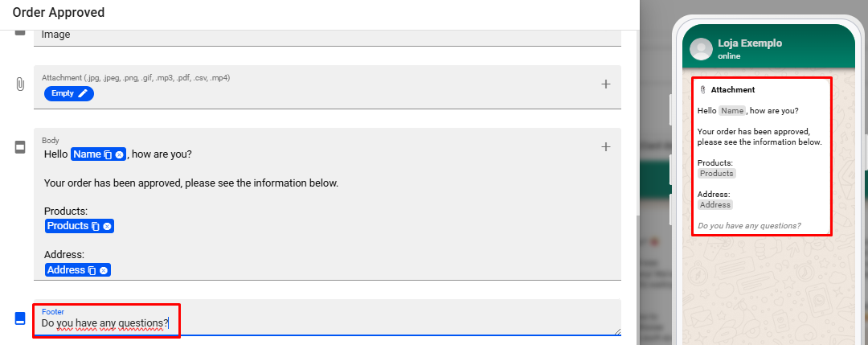This screenshot has height=345, width=868.
Task: Click the Footer textarea resize handle
Action: (617, 331)
